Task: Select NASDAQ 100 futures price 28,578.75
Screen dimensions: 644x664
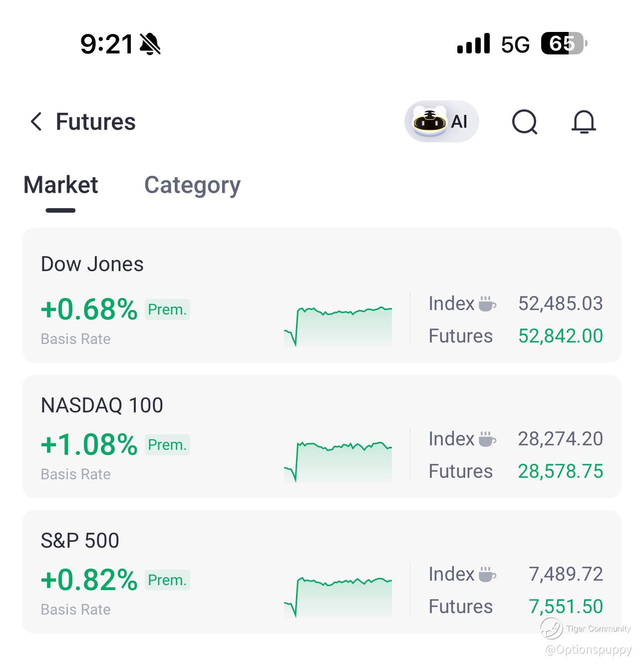Action: 561,471
